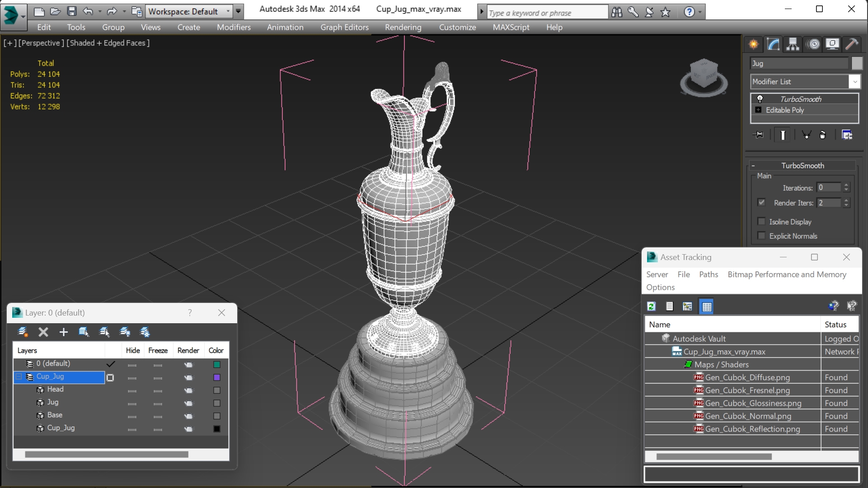Image resolution: width=868 pixels, height=488 pixels.
Task: Open the Rendering menu
Action: pyautogui.click(x=403, y=27)
